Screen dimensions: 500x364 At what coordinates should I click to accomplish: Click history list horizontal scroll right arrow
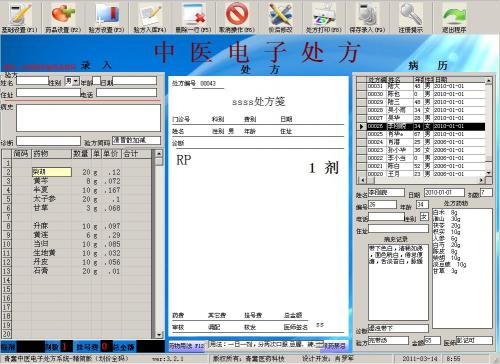(x=482, y=180)
